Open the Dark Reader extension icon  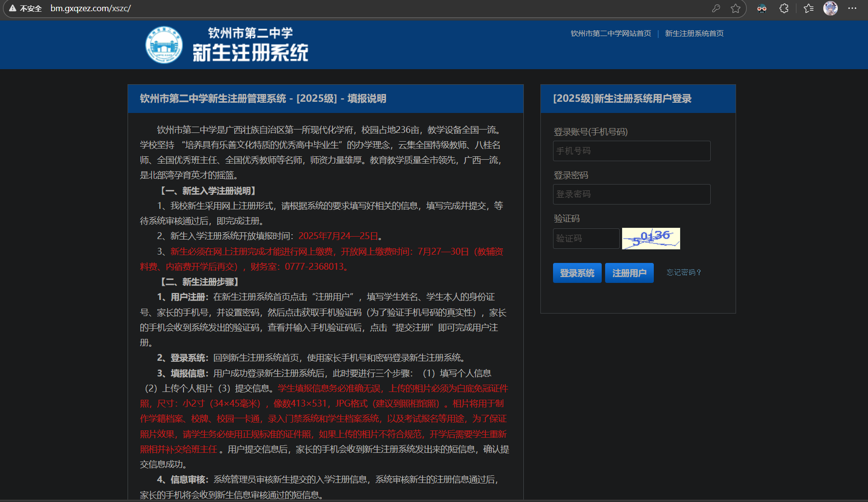click(x=762, y=8)
